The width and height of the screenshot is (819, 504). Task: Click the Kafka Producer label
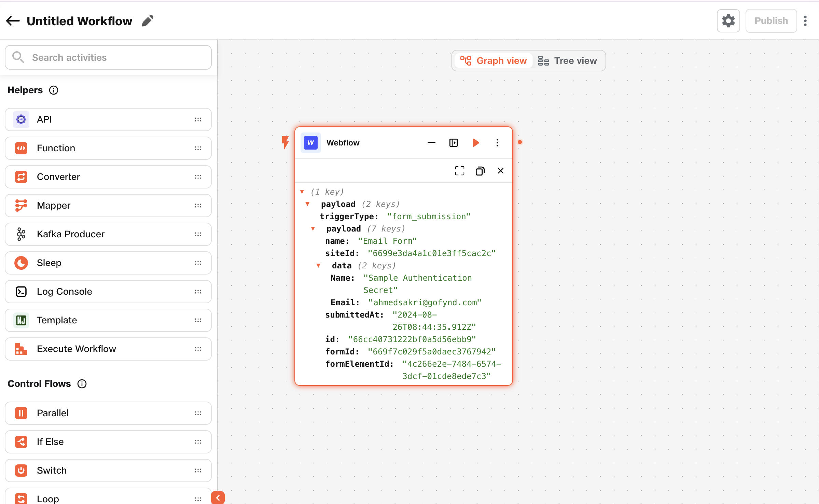coord(71,234)
